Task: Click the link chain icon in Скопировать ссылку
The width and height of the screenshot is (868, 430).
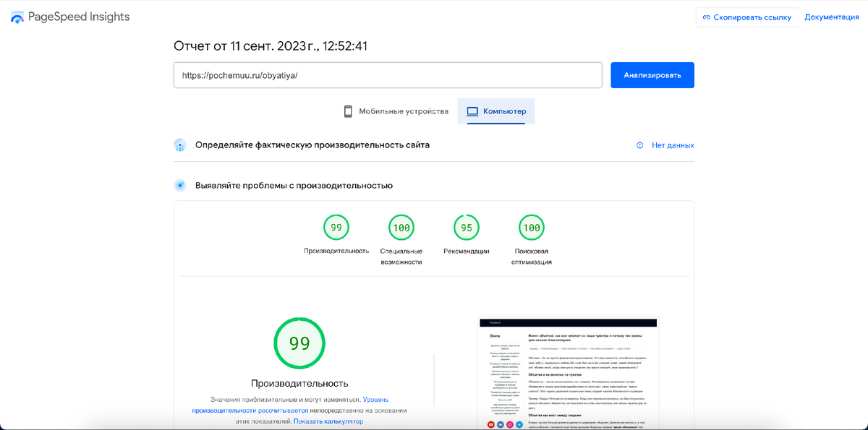Action: pyautogui.click(x=707, y=17)
